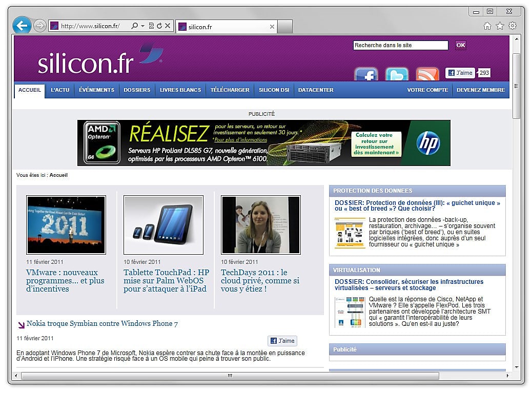The height and width of the screenshot is (393, 532).
Task: Click the virtualisation dossier thumbnail
Action: click(x=350, y=312)
